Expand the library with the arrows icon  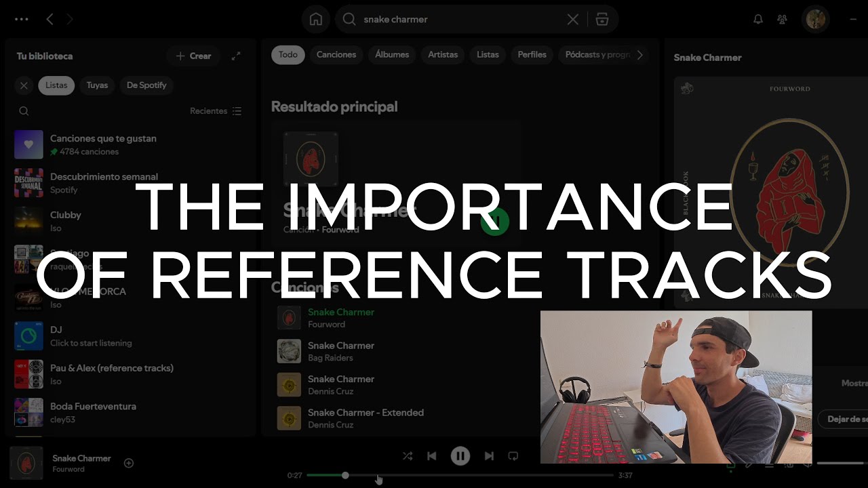(x=236, y=56)
